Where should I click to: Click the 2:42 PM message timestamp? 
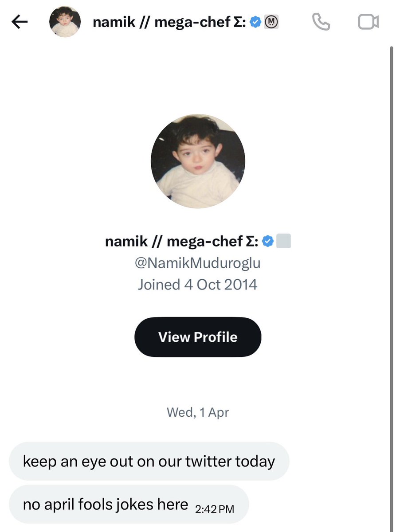click(x=214, y=509)
